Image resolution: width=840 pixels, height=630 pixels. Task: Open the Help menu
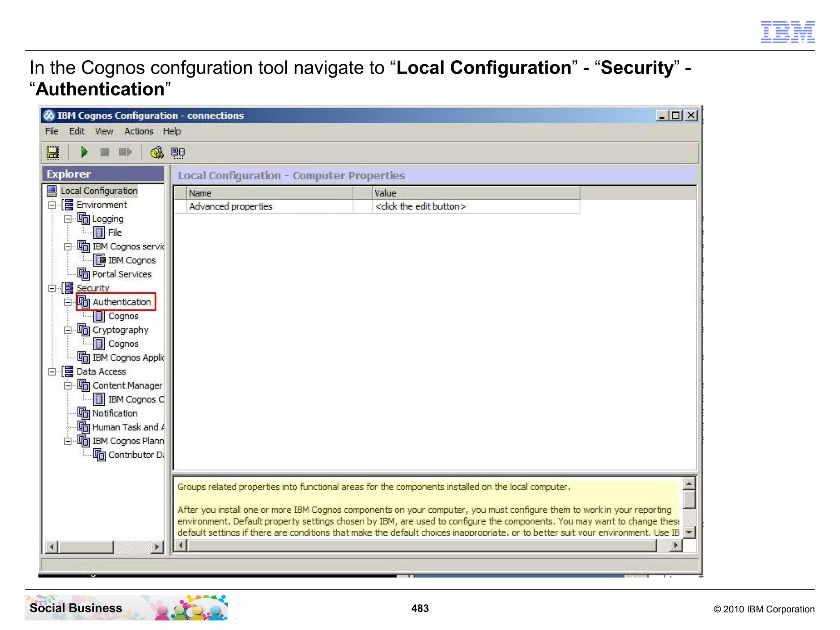pos(172,131)
